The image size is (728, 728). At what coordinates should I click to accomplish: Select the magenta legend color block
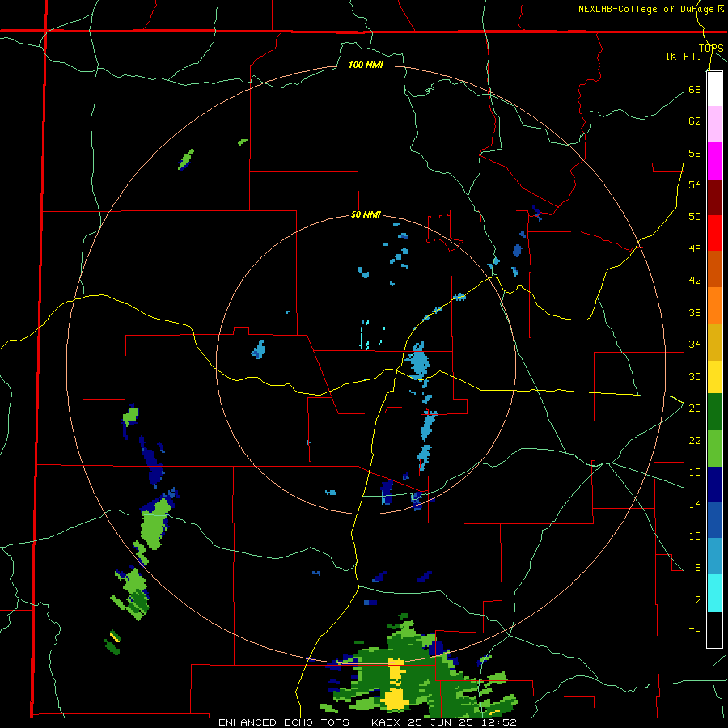pyautogui.click(x=714, y=161)
